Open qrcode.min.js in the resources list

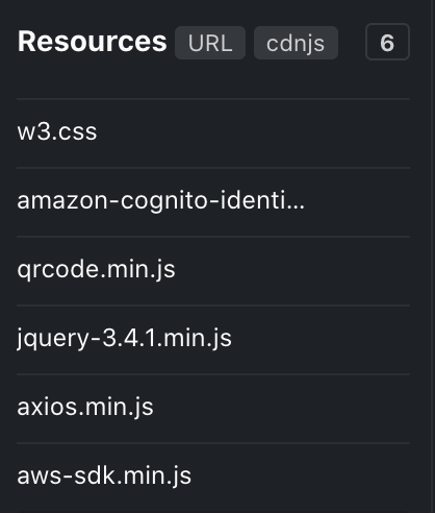(x=213, y=271)
